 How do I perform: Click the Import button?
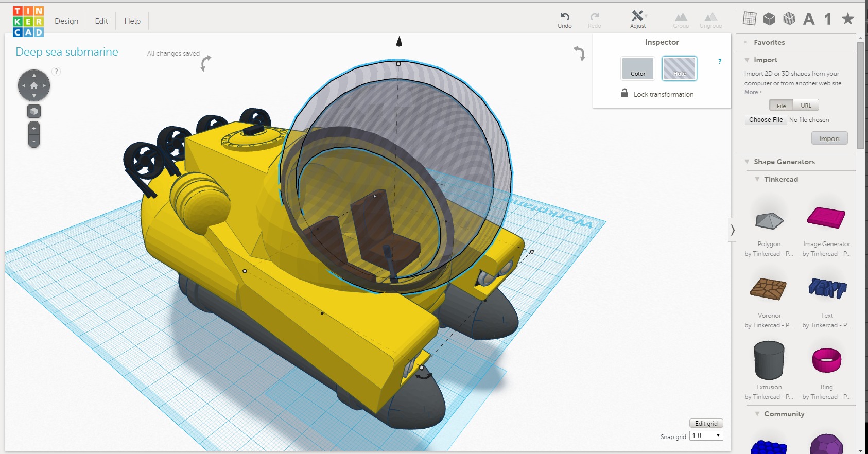[x=829, y=138]
